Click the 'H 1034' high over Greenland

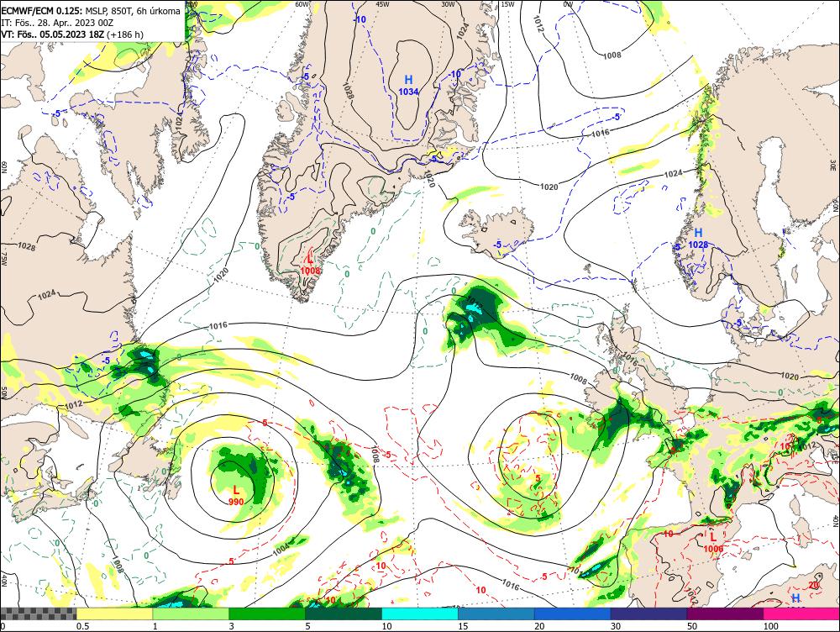click(408, 85)
